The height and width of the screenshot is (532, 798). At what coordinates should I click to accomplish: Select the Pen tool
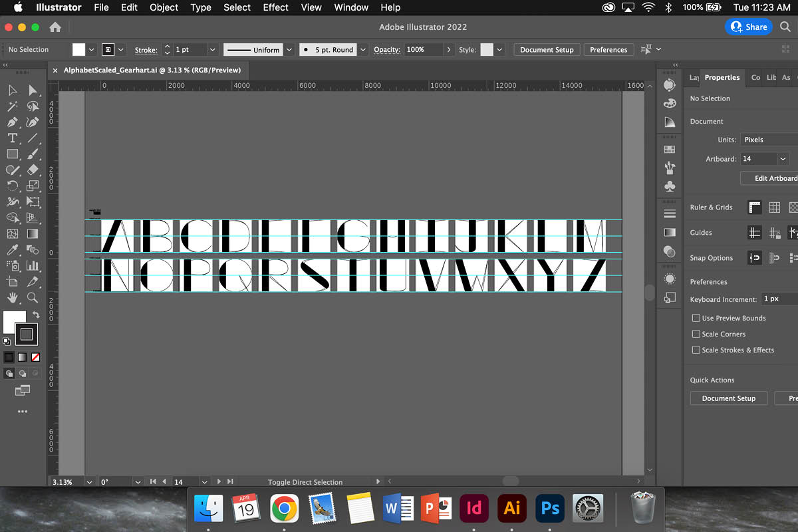point(12,122)
